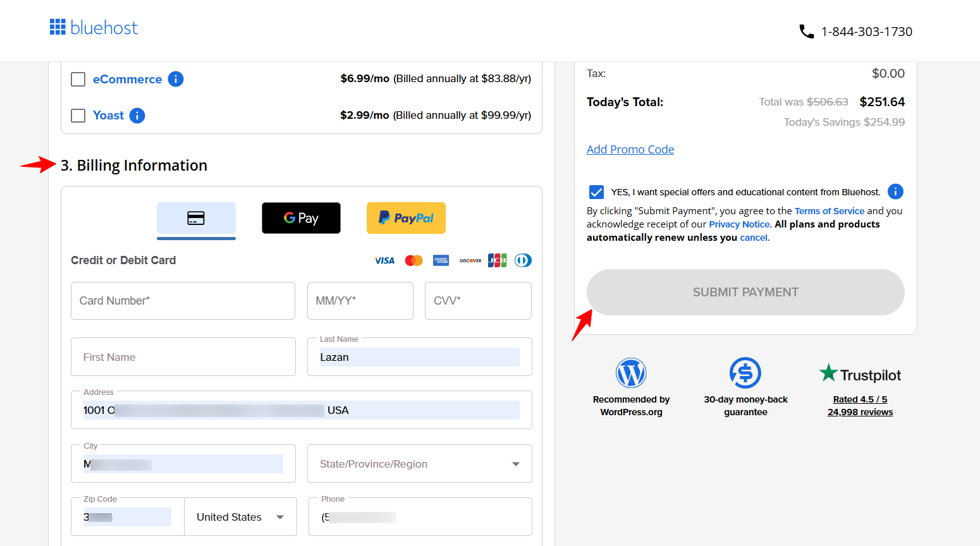Click the Submit Payment button
This screenshot has height=546, width=980.
click(745, 292)
